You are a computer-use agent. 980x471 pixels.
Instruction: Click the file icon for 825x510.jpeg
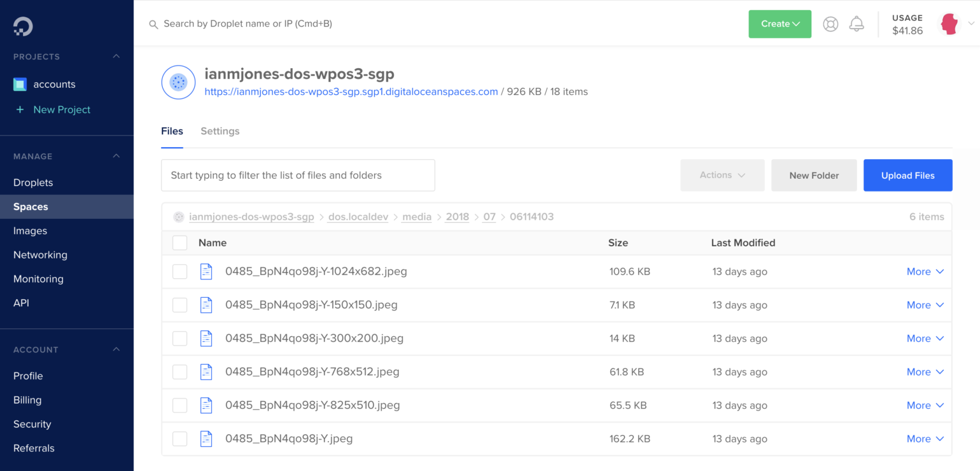tap(206, 405)
